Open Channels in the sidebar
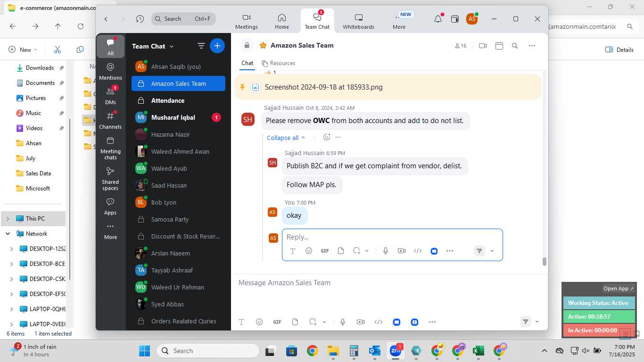This screenshot has height=362, width=644. (110, 120)
